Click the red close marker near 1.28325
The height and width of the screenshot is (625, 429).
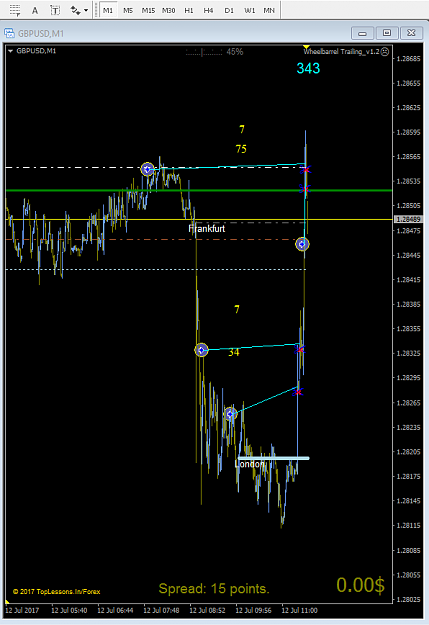click(299, 350)
